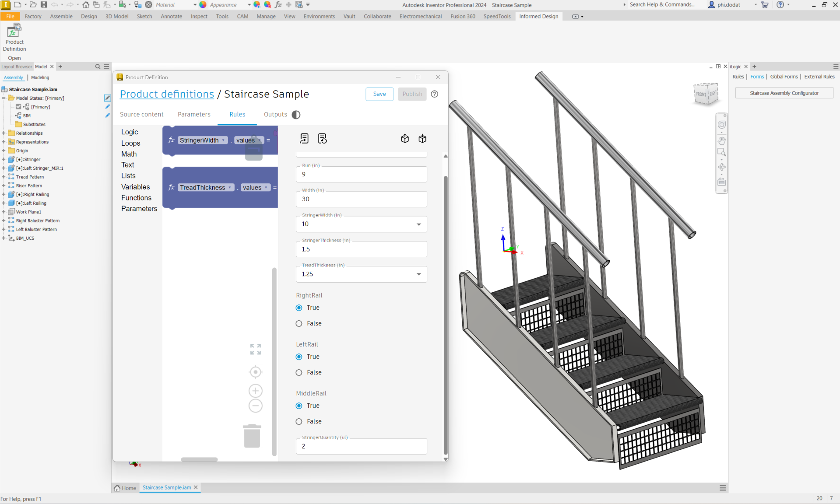This screenshot has height=504, width=840.
Task: Click the StringerQuantity input field
Action: click(x=361, y=446)
